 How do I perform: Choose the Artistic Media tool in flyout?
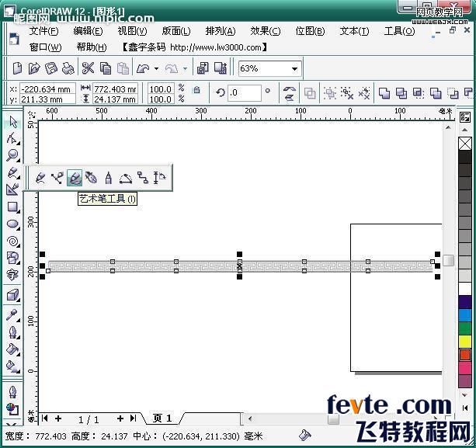pos(75,178)
